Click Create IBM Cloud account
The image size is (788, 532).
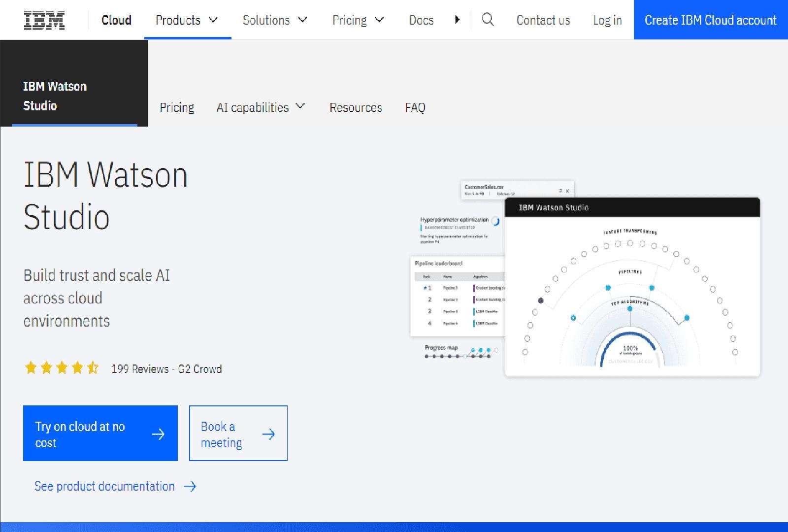710,20
